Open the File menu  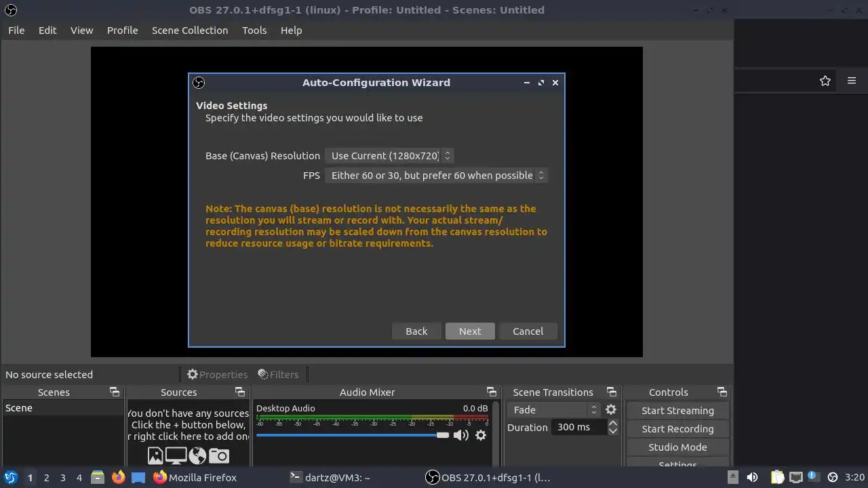pos(16,30)
